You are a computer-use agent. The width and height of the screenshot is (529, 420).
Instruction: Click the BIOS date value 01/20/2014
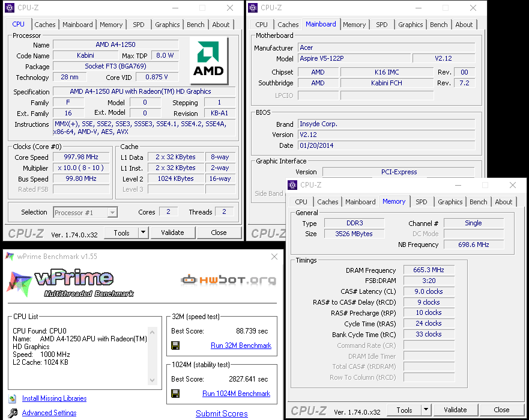point(387,145)
